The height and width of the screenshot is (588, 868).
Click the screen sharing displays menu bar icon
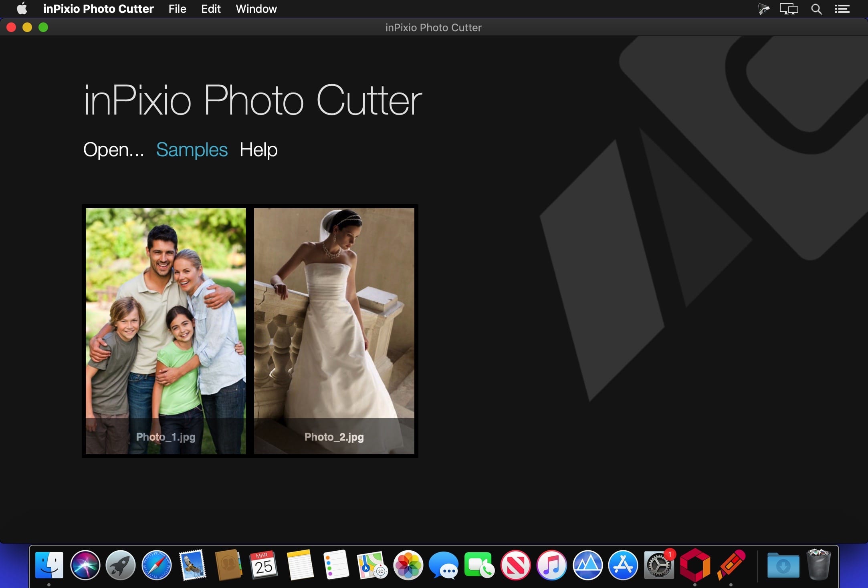(x=789, y=9)
